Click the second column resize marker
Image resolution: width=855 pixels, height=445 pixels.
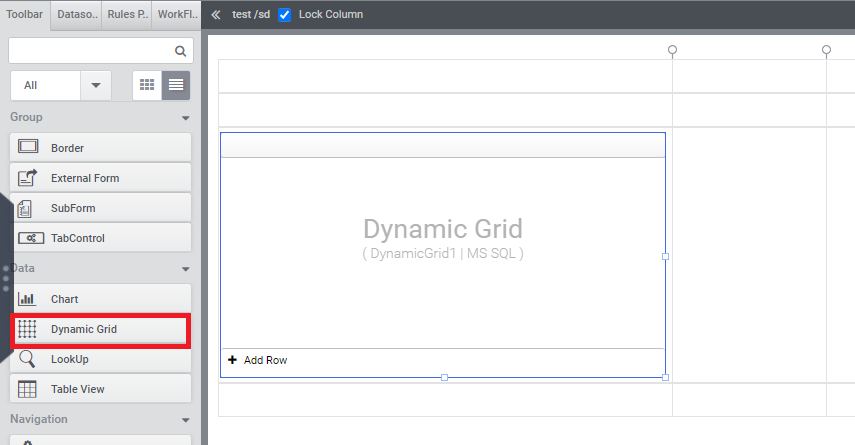coord(826,50)
